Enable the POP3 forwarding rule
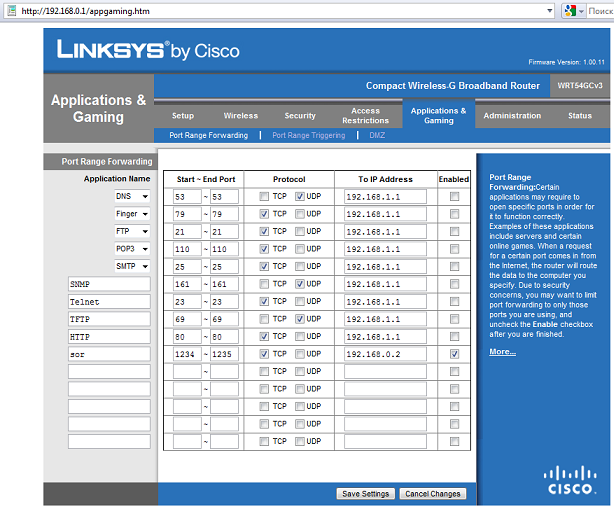 pyautogui.click(x=454, y=249)
